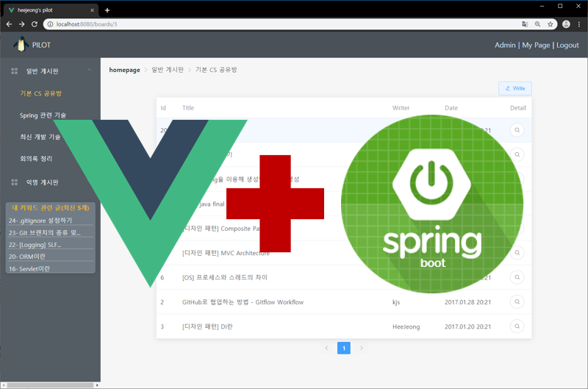Click the address bar showing localhost:8080/boards/3

[279, 24]
